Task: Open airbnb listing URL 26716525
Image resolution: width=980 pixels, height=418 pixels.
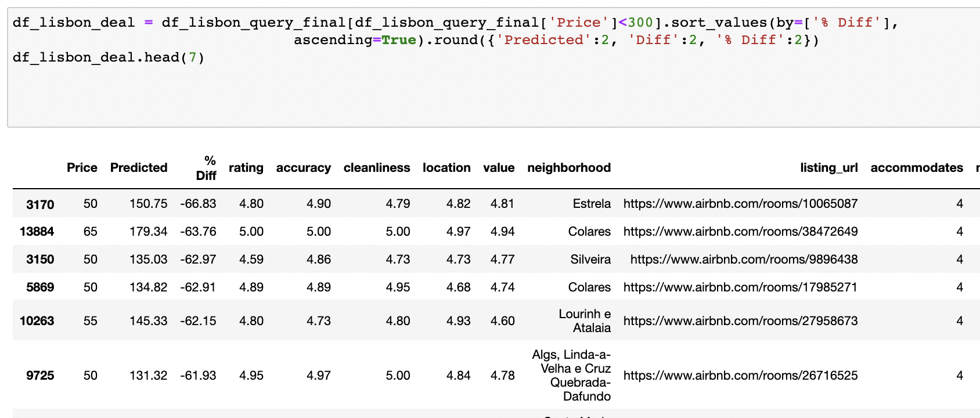Action: point(741,376)
